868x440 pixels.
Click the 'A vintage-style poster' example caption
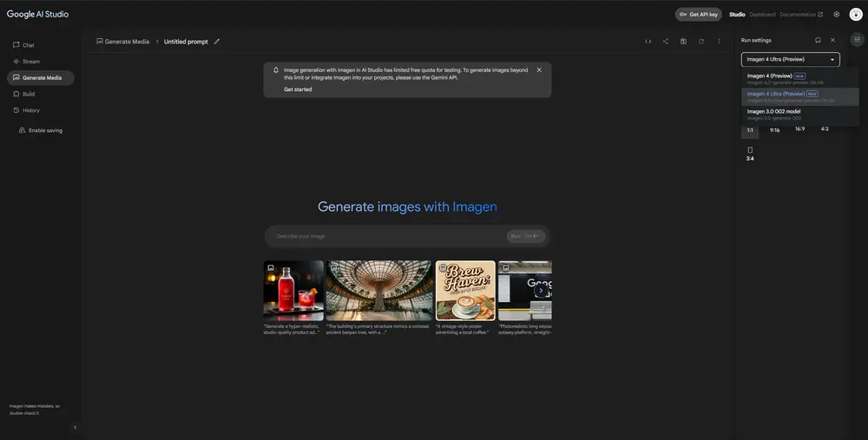click(463, 329)
